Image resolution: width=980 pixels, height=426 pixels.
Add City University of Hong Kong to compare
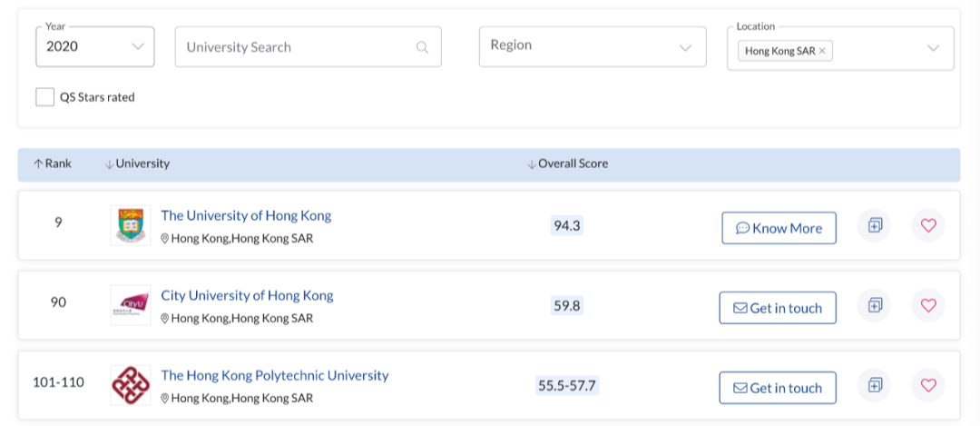coord(875,305)
